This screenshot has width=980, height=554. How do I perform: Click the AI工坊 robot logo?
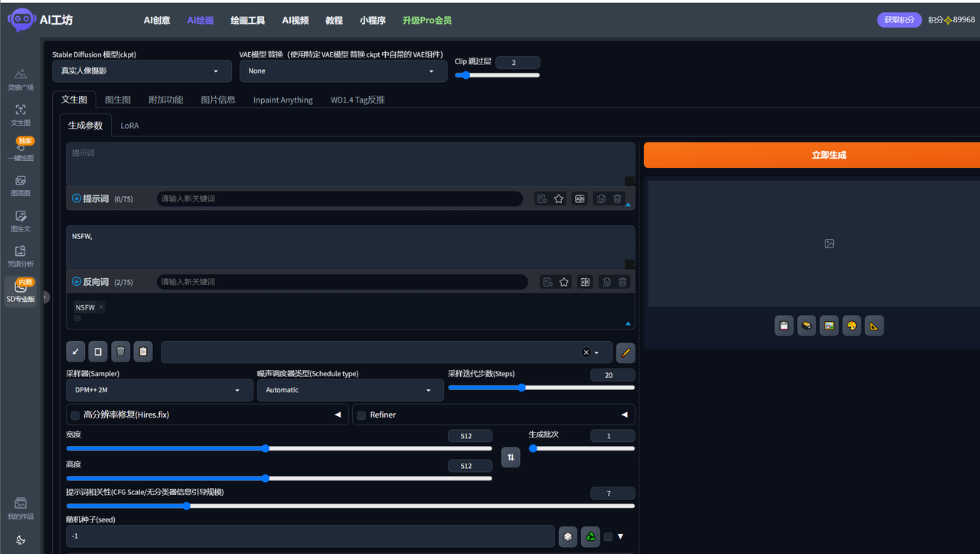tap(21, 20)
